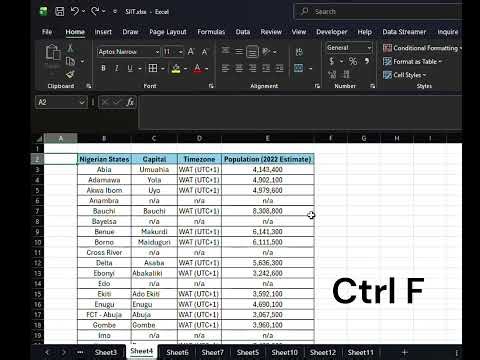
Task: Open the font name dropdown Aptos Narrow
Action: 157,52
